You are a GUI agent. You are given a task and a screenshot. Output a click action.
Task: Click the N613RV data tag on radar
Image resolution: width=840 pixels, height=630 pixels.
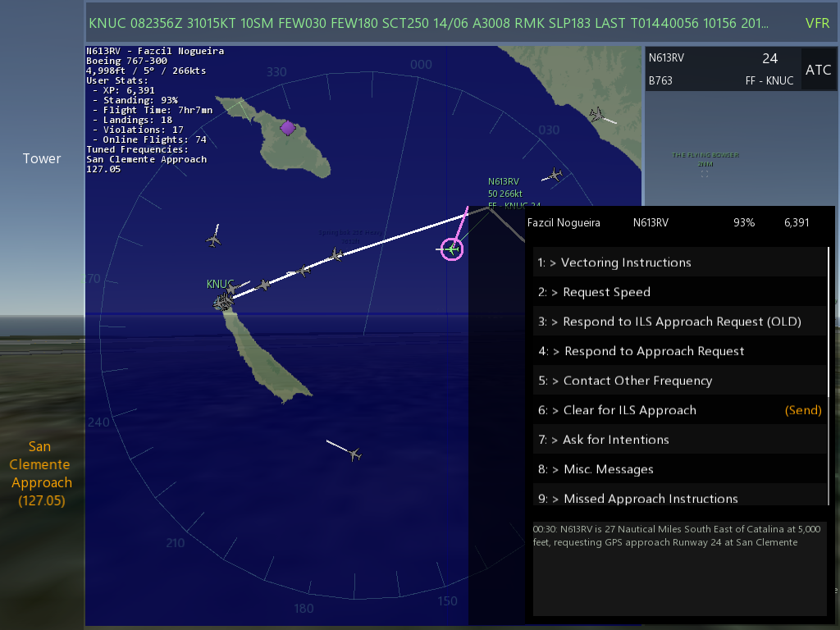coord(514,194)
